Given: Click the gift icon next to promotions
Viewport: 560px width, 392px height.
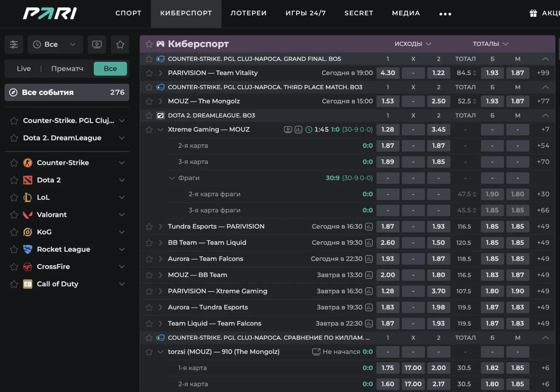Looking at the screenshot, I should tap(533, 13).
